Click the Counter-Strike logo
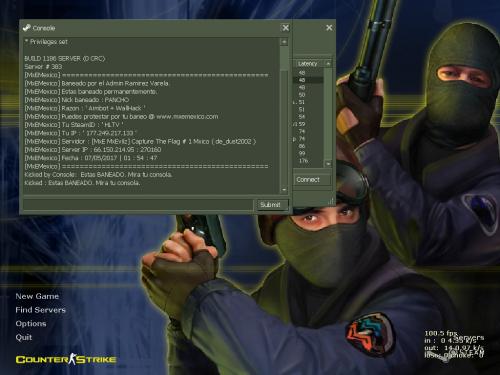Screen dimensions: 500x375 click(66, 359)
